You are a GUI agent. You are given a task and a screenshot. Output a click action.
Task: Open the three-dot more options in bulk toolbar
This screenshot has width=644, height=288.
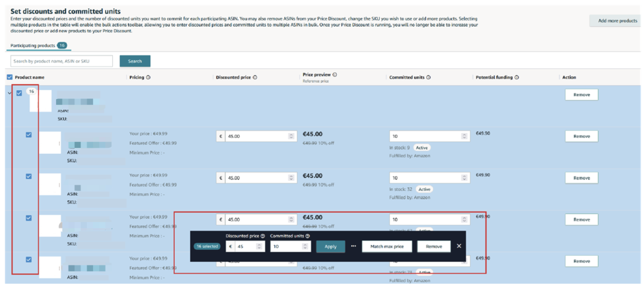(353, 246)
